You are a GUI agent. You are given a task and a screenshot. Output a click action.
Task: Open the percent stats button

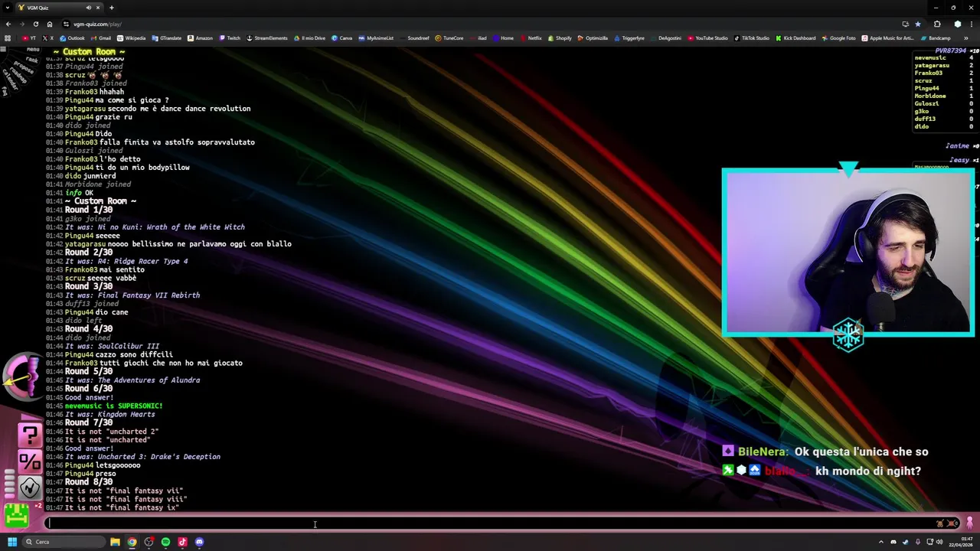click(30, 461)
